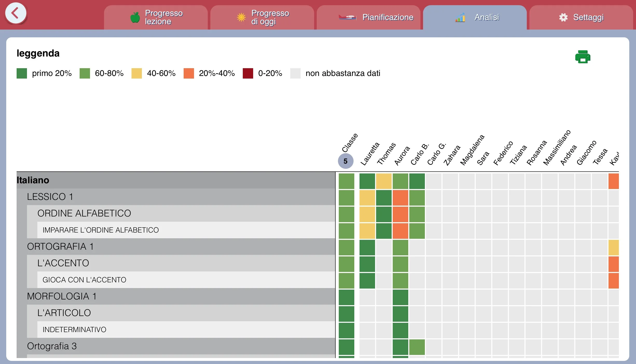
Task: Select the Lauretta student column header
Action: click(370, 154)
